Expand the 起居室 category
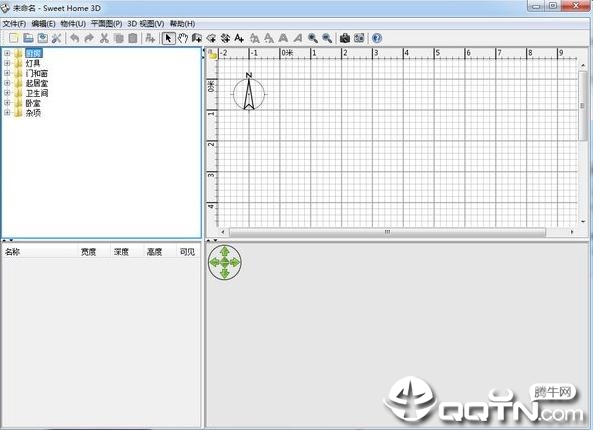 click(x=7, y=83)
